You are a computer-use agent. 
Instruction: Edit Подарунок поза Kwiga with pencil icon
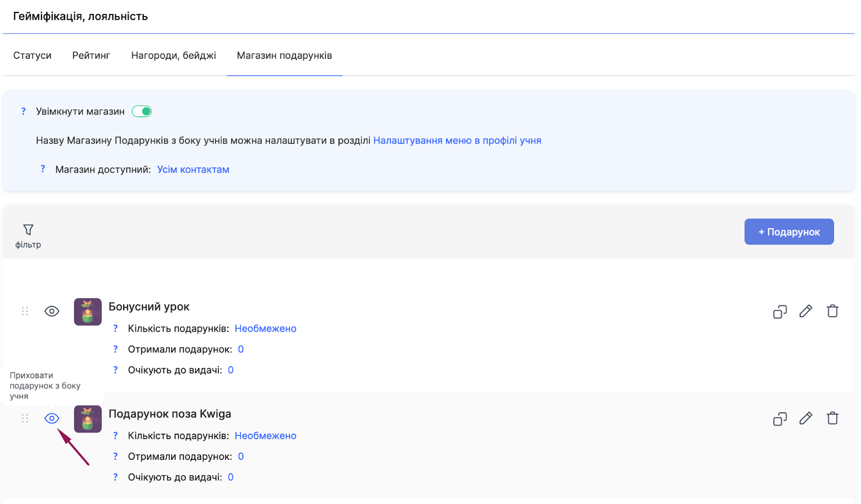tap(806, 418)
